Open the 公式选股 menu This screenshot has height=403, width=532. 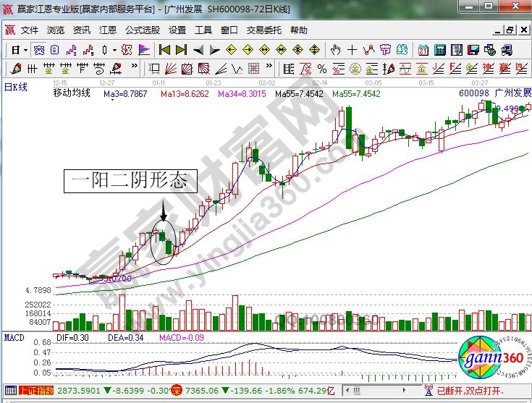pos(143,30)
